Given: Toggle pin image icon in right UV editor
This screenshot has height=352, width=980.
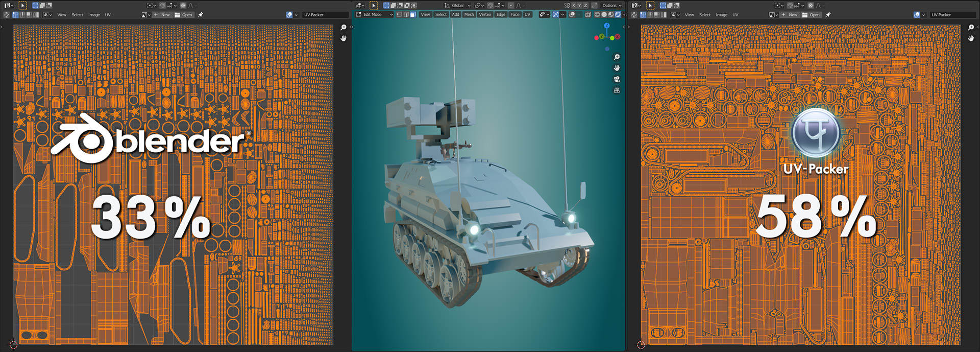Looking at the screenshot, I should [x=828, y=15].
